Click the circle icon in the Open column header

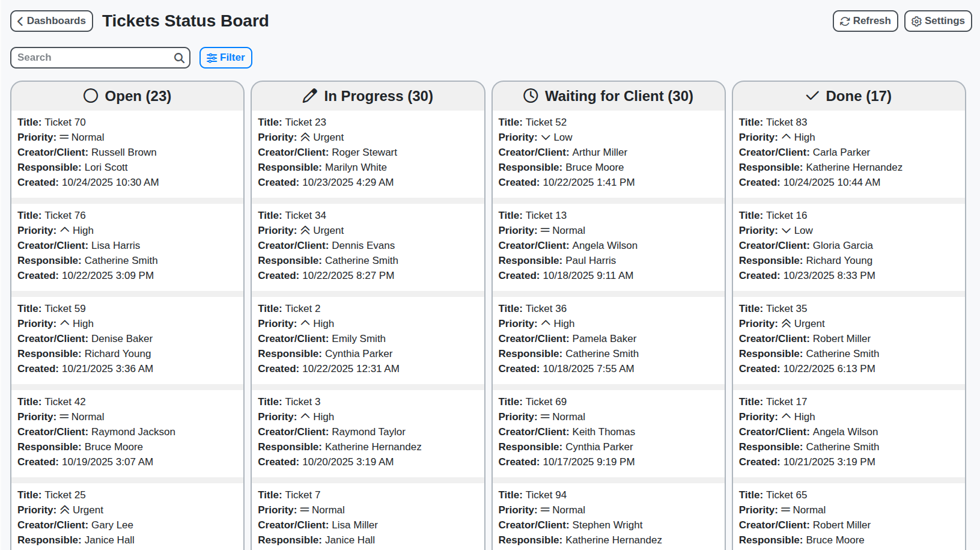tap(91, 95)
